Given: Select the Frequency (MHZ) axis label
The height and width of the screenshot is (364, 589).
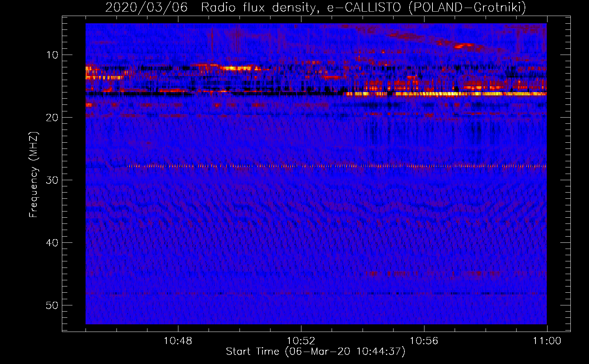Looking at the screenshot, I should [x=33, y=175].
